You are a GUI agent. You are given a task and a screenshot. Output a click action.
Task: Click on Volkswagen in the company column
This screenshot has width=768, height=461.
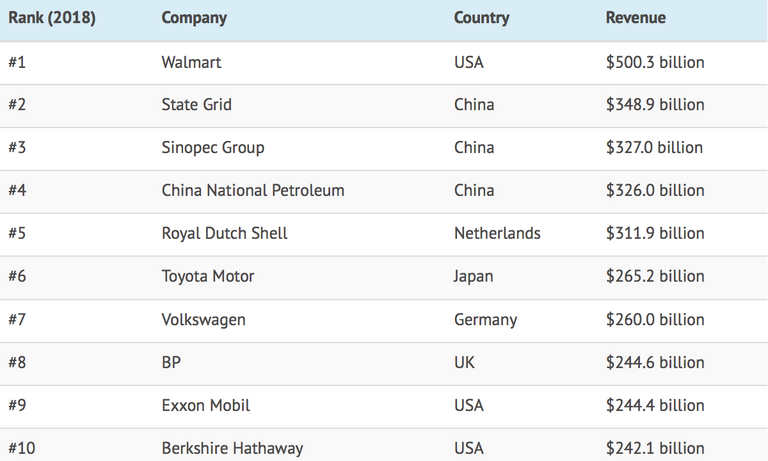[203, 320]
